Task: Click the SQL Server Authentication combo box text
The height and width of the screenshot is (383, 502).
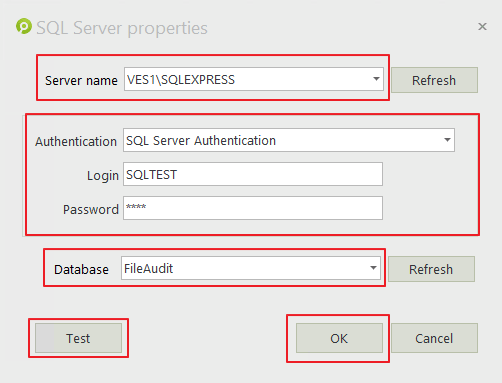Action: (x=201, y=140)
